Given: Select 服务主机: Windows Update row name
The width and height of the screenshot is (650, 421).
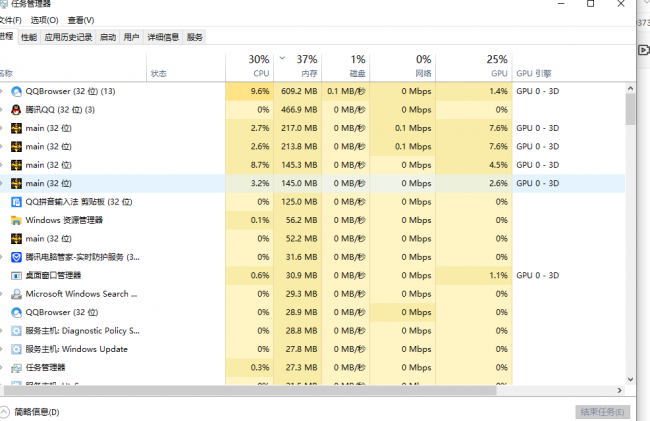Looking at the screenshot, I should pyautogui.click(x=76, y=349).
